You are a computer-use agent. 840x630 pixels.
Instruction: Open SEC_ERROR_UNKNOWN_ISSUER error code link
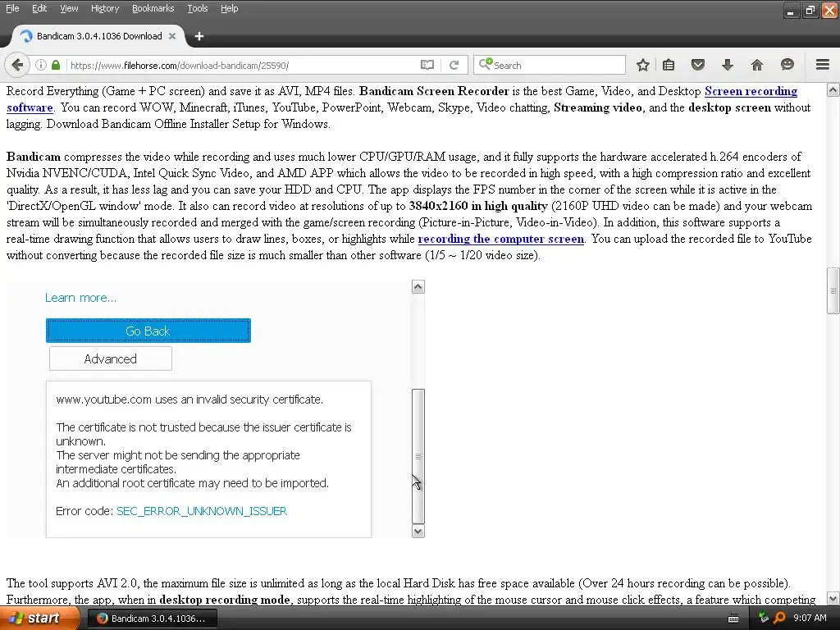(202, 511)
